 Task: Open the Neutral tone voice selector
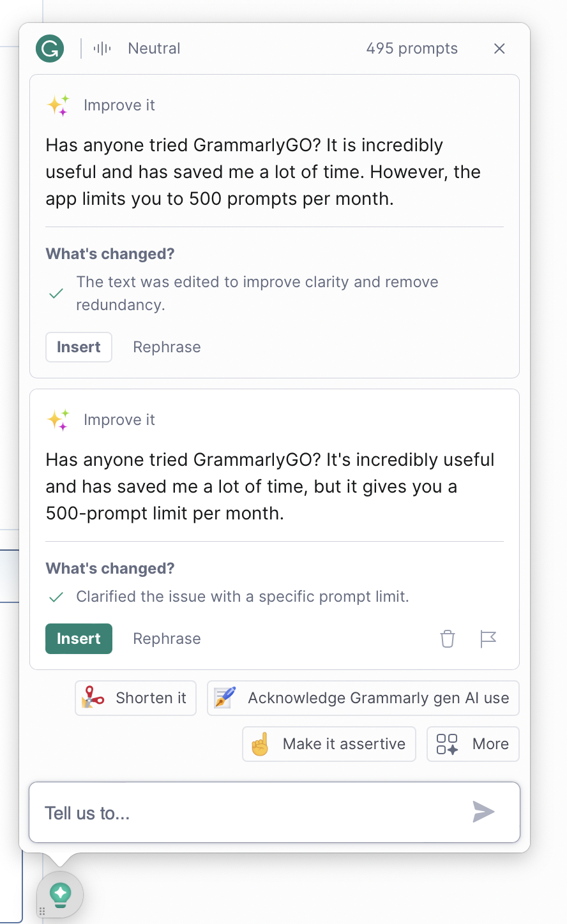click(138, 48)
